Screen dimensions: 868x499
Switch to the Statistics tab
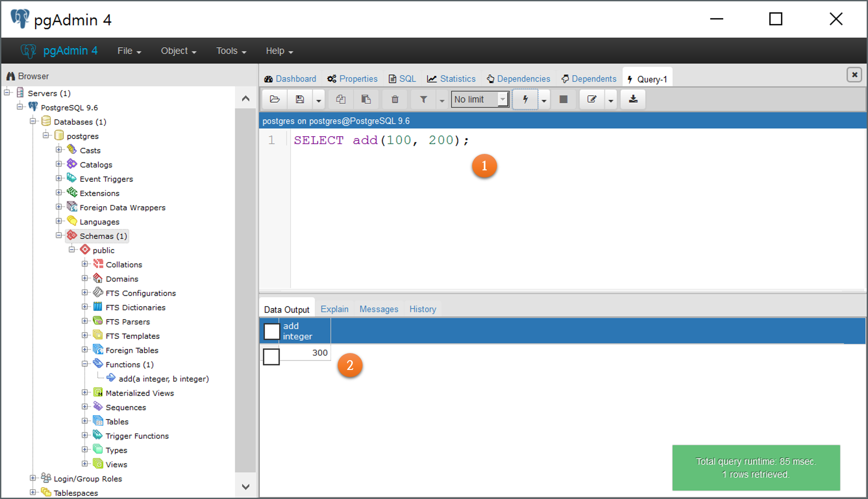coord(451,79)
